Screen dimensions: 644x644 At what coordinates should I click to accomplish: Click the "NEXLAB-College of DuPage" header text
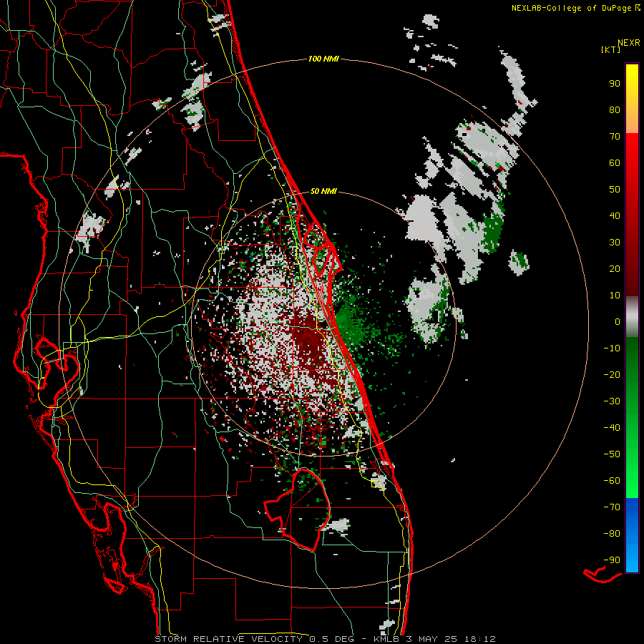pyautogui.click(x=571, y=8)
